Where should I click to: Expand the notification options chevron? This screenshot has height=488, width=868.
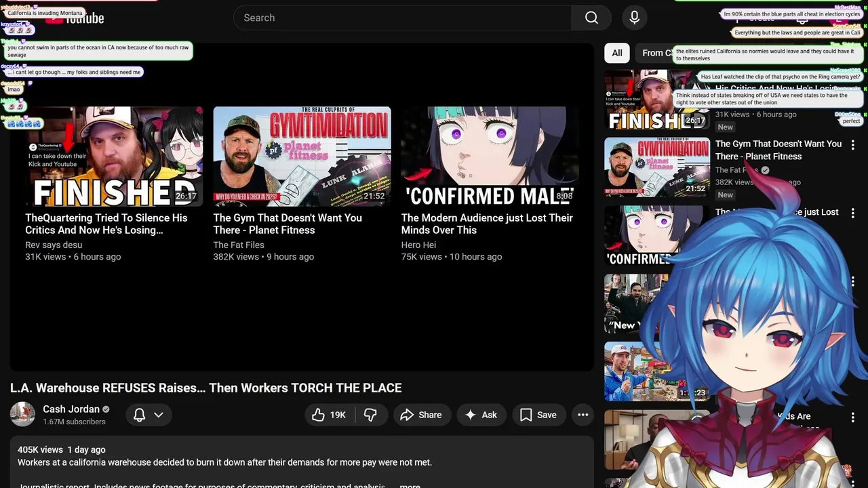(x=159, y=415)
